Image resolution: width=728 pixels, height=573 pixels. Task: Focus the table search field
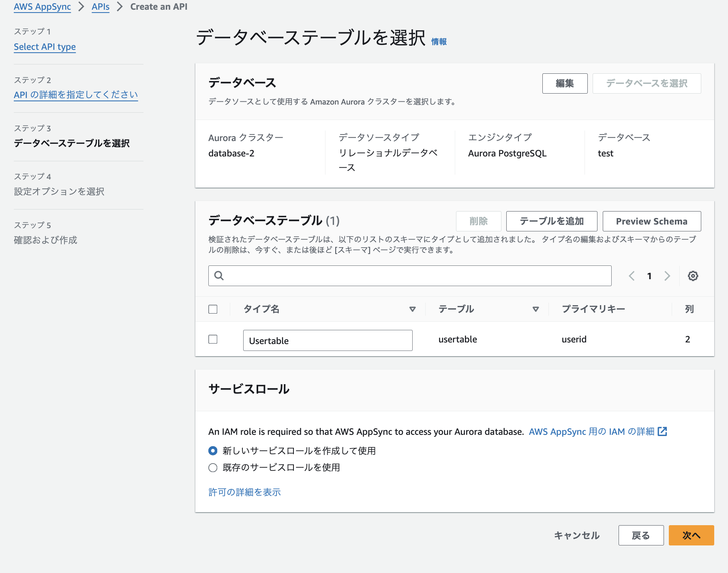point(410,276)
